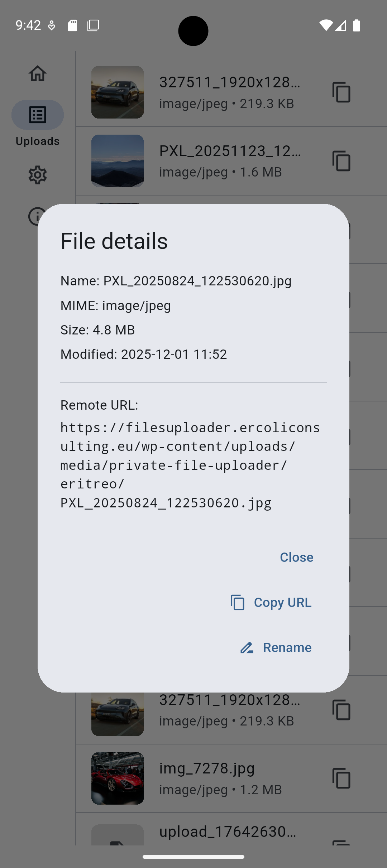Tap the pencil icon beside Rename

247,648
